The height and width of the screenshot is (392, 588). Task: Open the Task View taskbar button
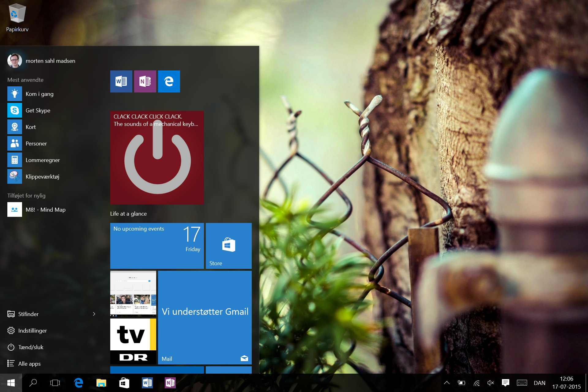(x=55, y=383)
